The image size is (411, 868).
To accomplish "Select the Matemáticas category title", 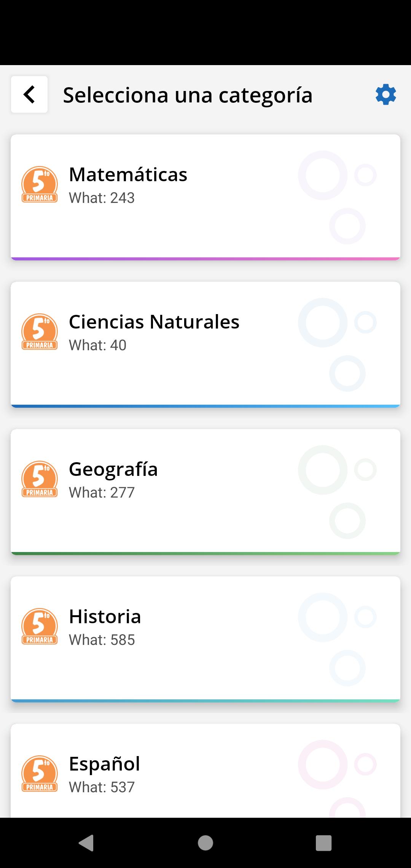I will (x=128, y=174).
